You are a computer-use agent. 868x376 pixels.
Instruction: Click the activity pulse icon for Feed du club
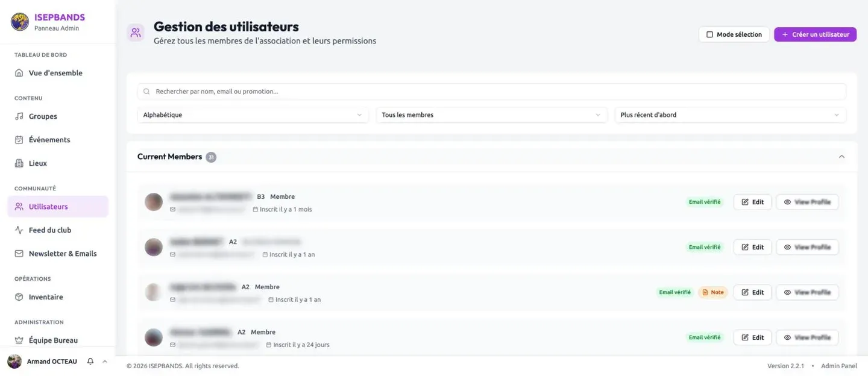[x=19, y=230]
